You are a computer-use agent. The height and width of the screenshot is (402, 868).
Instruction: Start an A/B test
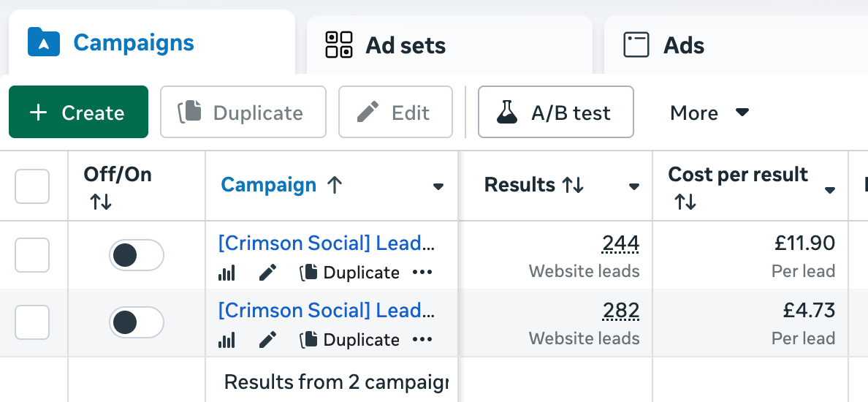click(x=555, y=113)
